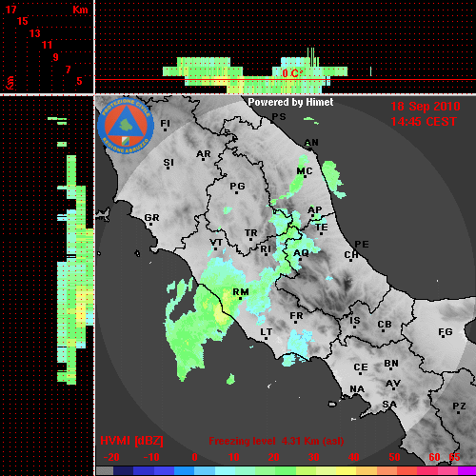Click the VT city label

tap(216, 243)
